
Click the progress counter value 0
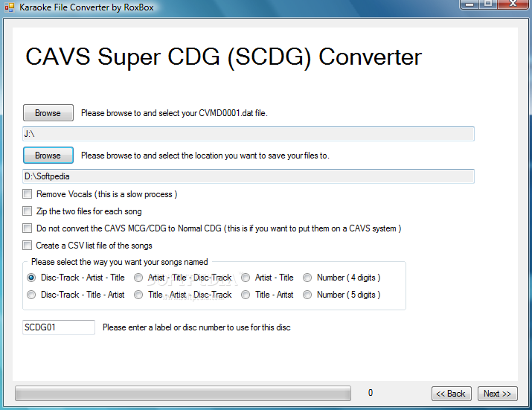pyautogui.click(x=371, y=393)
